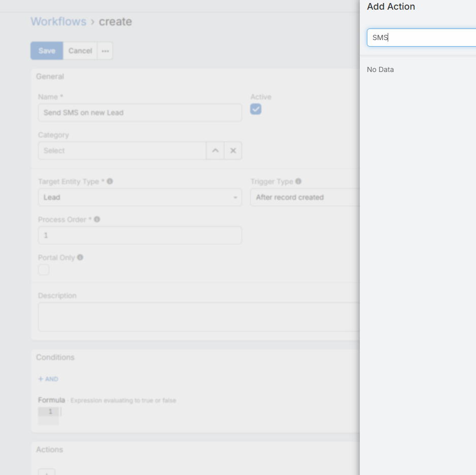
Task: Click the Process Order info icon
Action: coord(97,220)
